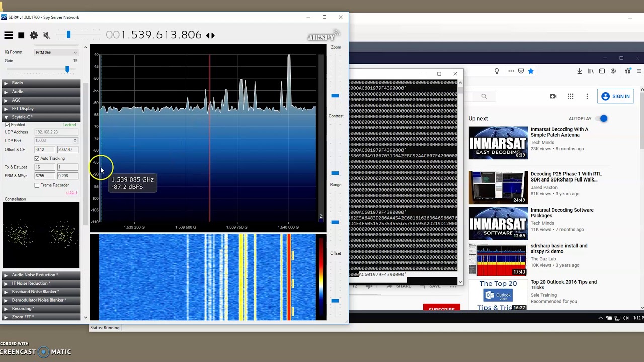Viewport: 644px width, 362px height.
Task: Expand the Audio panel
Action: tap(41, 92)
